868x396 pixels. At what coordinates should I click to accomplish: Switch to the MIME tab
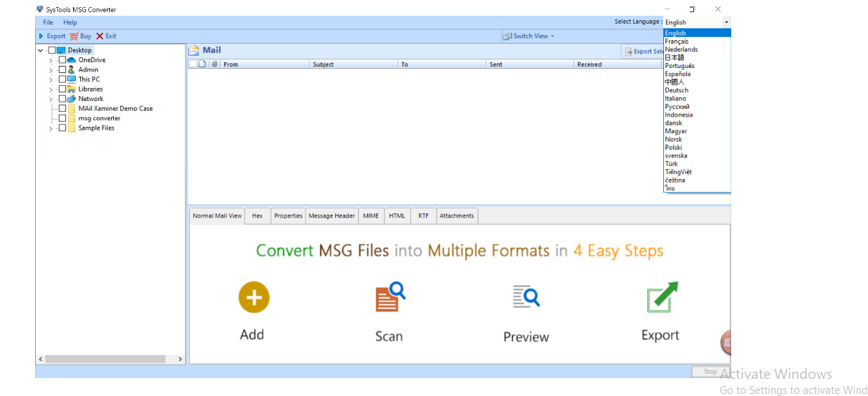click(371, 216)
